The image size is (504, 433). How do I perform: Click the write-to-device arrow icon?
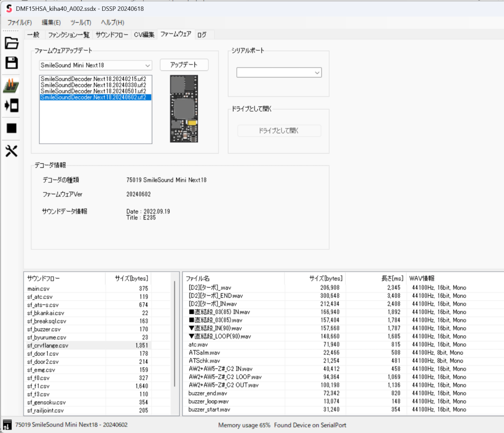[11, 105]
